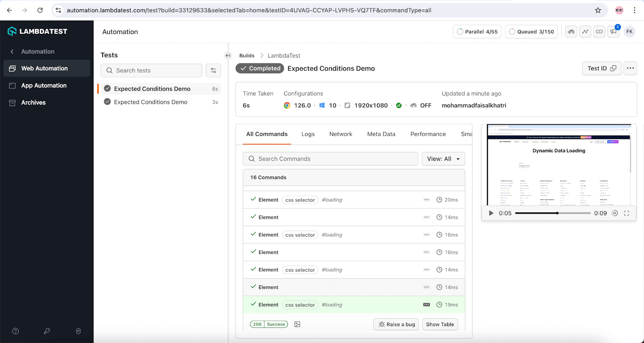Click the 1920x1080 resolution icon
The height and width of the screenshot is (343, 644).
[347, 106]
